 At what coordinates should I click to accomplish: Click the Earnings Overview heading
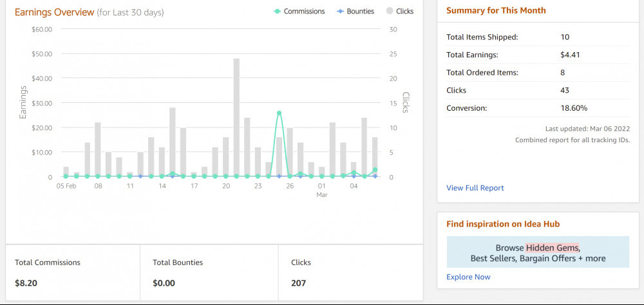(x=54, y=12)
